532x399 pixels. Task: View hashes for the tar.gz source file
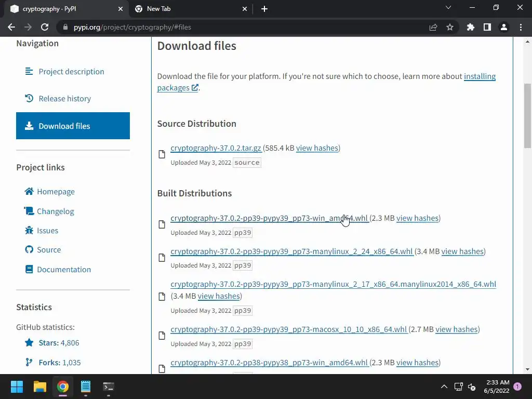tap(317, 148)
